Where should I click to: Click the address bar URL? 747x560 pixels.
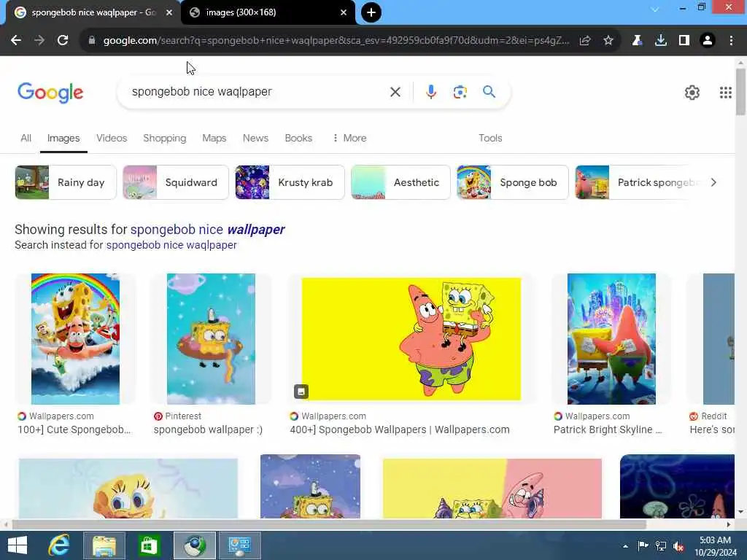coord(336,41)
